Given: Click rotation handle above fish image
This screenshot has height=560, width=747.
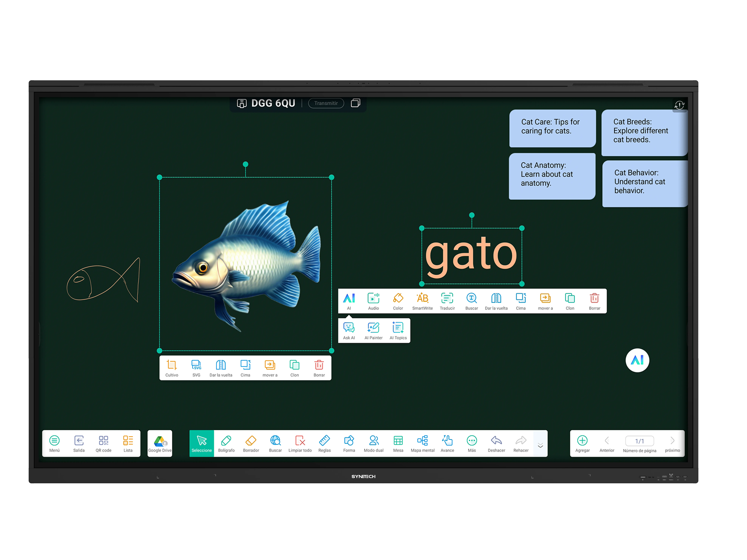Looking at the screenshot, I should click(x=245, y=164).
